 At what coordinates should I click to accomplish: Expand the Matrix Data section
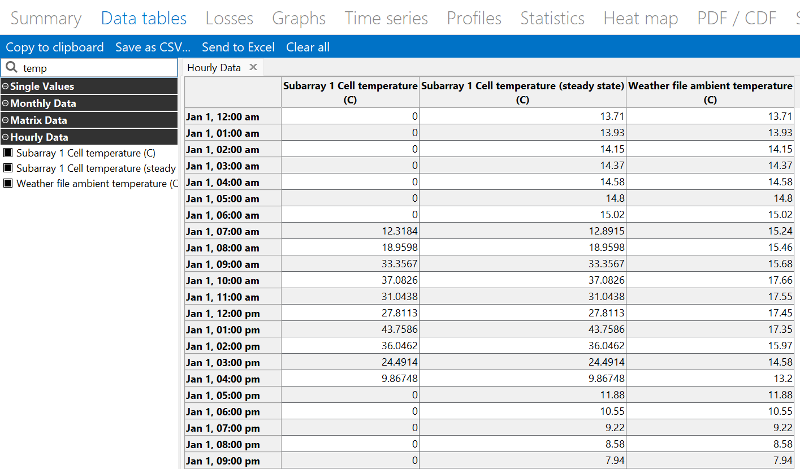[x=6, y=121]
